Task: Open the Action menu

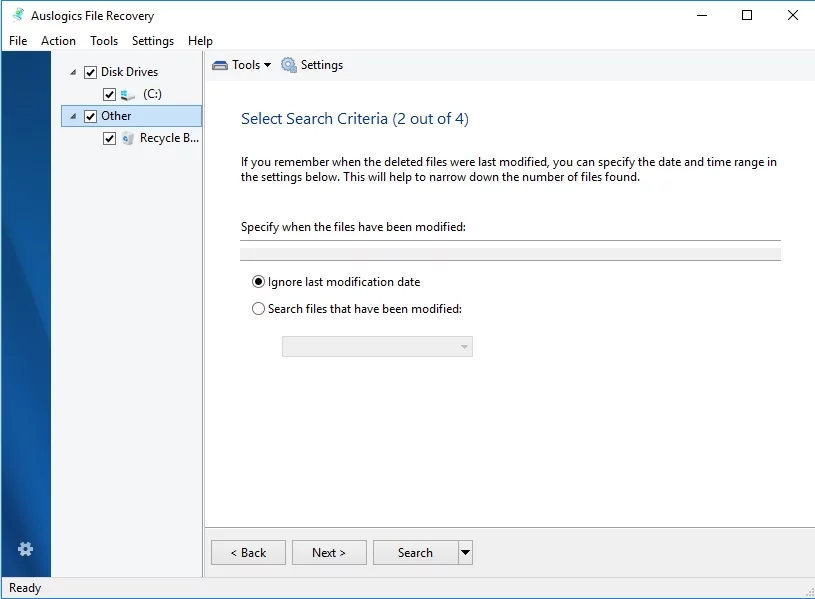Action: pyautogui.click(x=58, y=41)
